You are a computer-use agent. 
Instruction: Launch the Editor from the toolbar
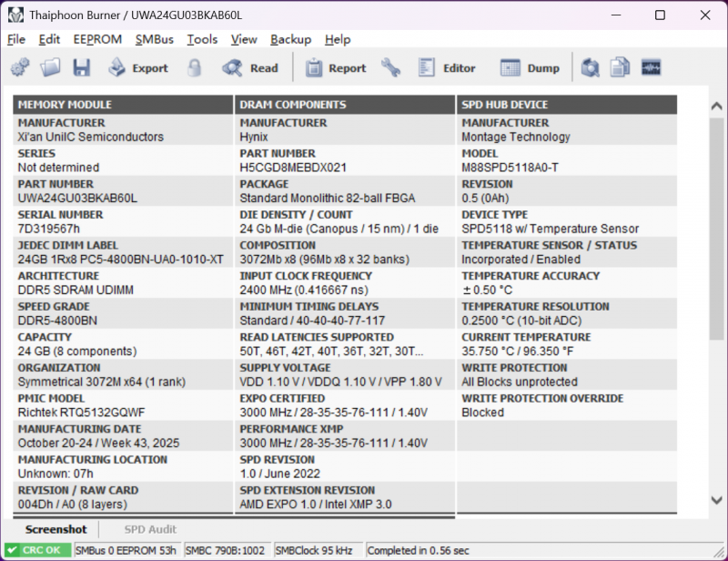pyautogui.click(x=447, y=67)
